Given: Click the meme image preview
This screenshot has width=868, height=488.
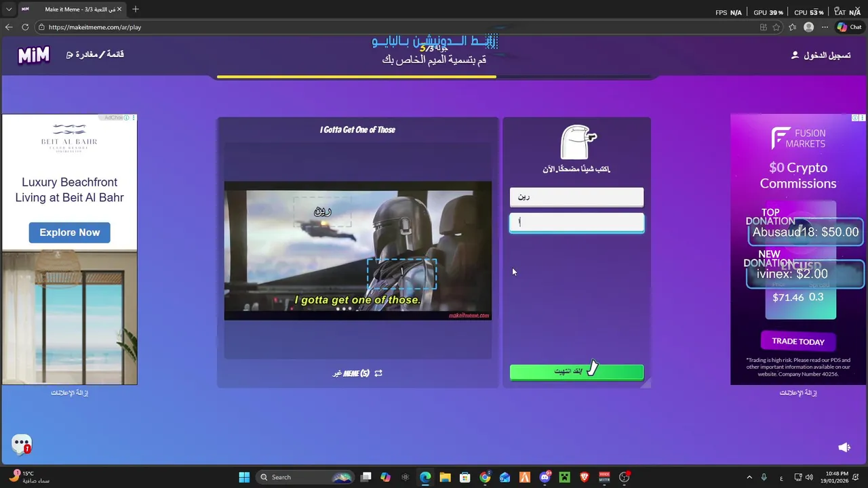Looking at the screenshot, I should pos(357,250).
